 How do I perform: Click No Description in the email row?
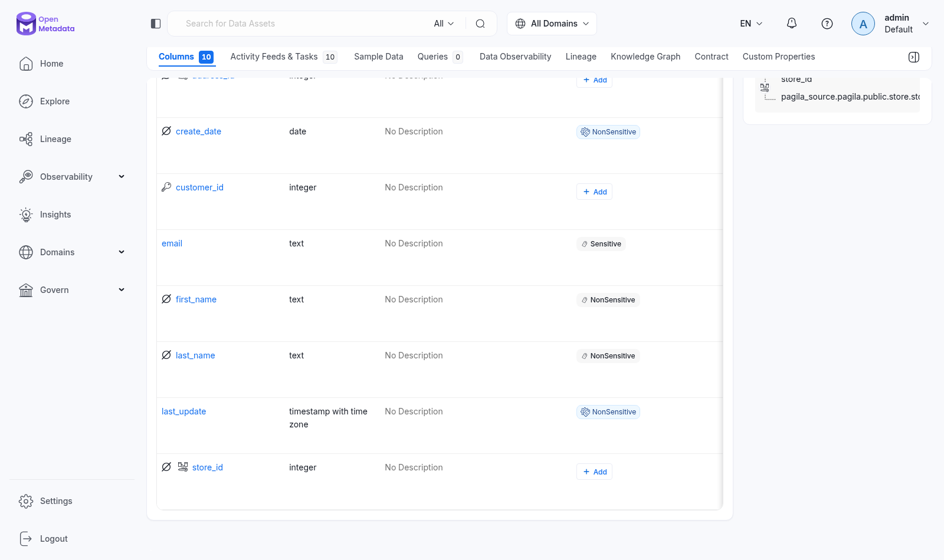(414, 243)
